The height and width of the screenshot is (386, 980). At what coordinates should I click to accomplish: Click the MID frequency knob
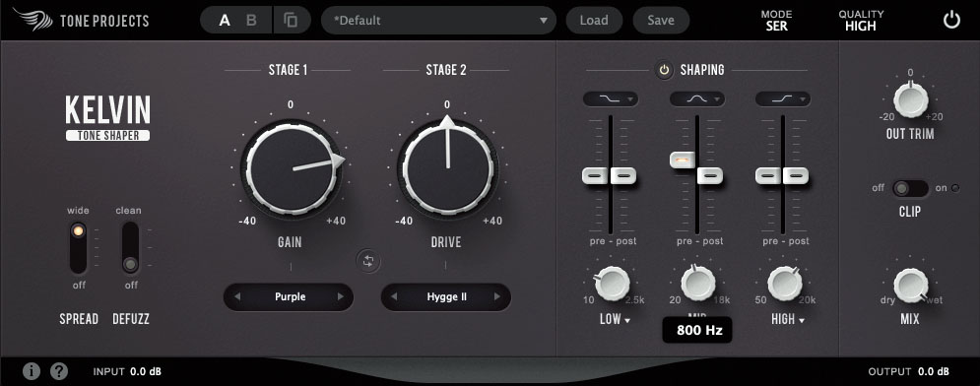click(x=697, y=283)
